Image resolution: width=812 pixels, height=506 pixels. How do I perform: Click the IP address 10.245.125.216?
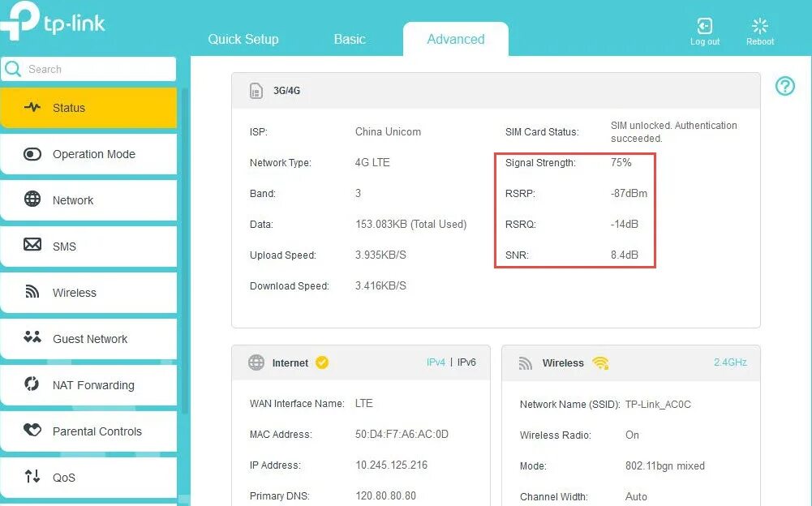point(392,465)
